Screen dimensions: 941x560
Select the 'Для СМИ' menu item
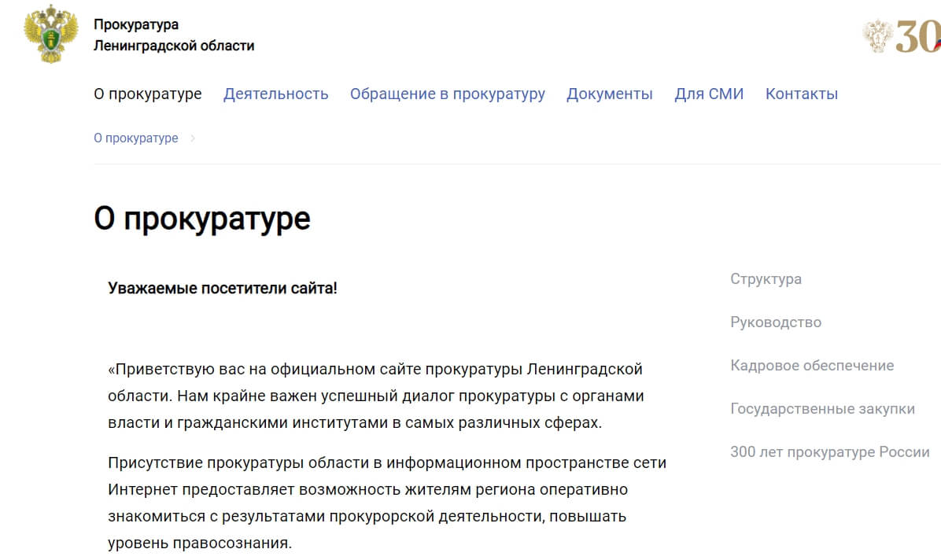click(x=709, y=94)
